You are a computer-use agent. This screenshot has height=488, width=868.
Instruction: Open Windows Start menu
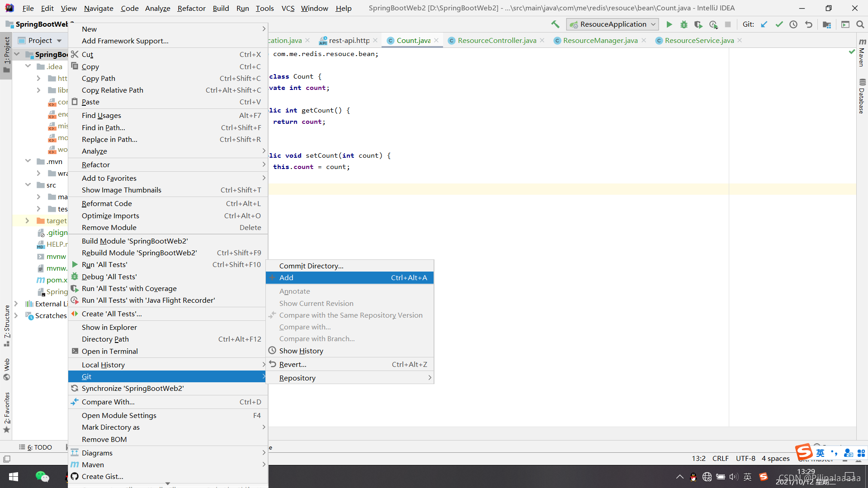[x=14, y=477]
